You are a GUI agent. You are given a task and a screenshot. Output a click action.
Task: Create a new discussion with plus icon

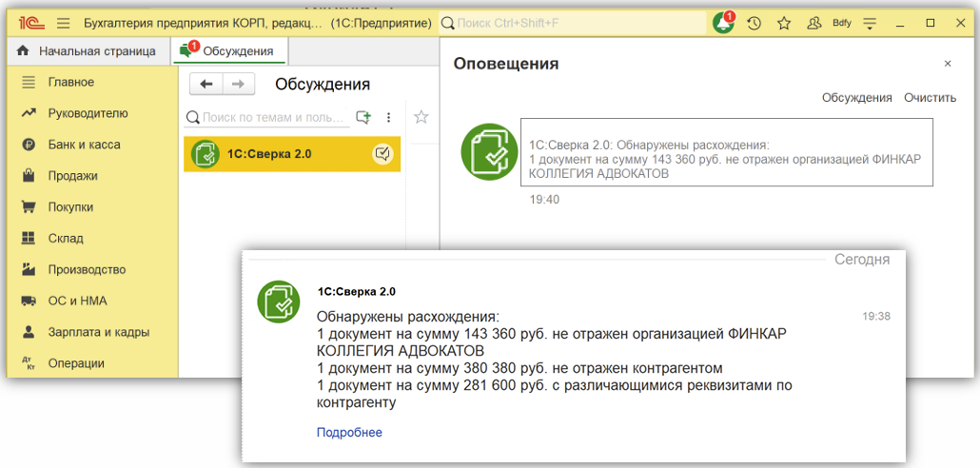[x=363, y=117]
